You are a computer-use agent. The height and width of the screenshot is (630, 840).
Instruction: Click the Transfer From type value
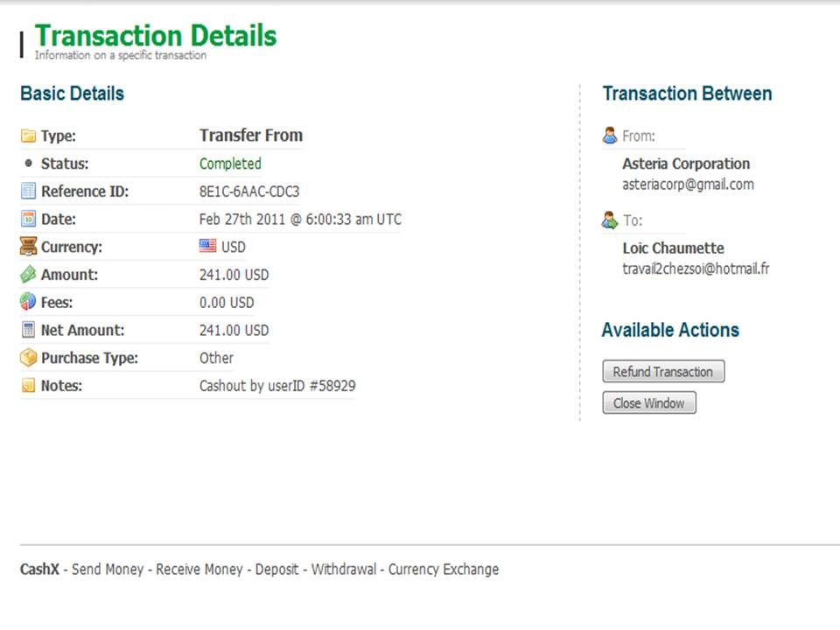[x=251, y=135]
